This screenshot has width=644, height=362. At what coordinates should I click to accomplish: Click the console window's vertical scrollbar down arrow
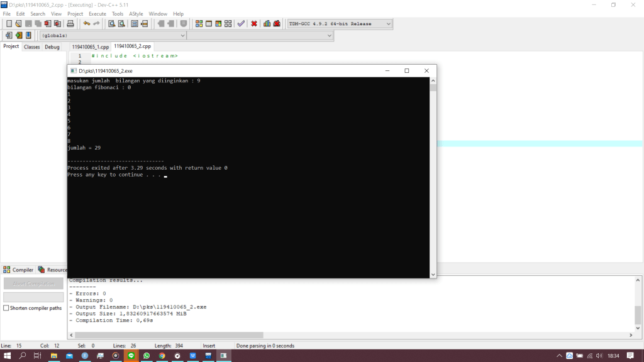pos(433,274)
